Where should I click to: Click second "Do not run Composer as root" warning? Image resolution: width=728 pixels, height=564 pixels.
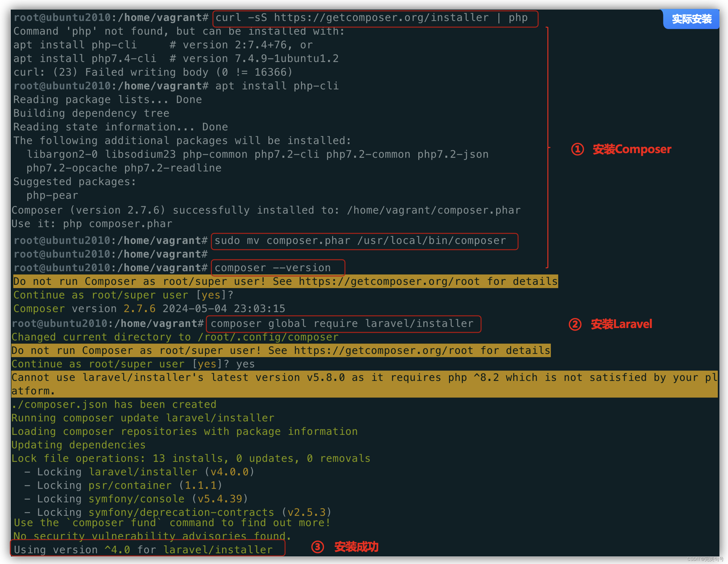pyautogui.click(x=281, y=350)
